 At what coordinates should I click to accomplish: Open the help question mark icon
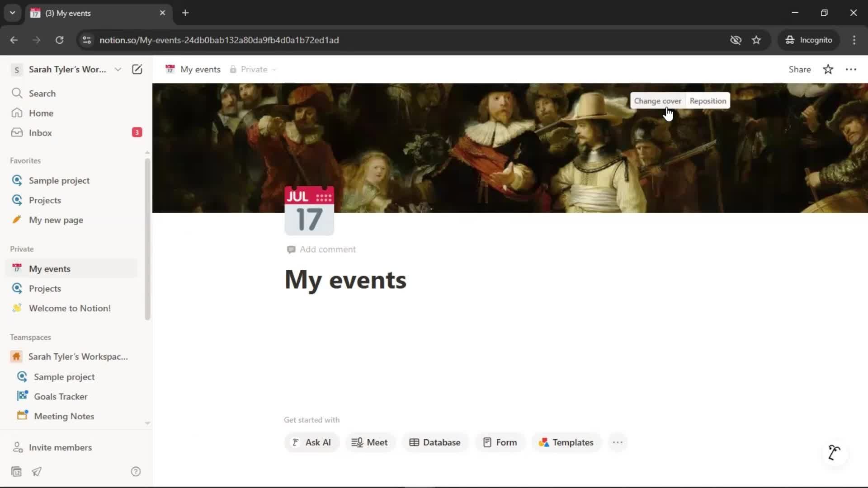click(x=136, y=472)
